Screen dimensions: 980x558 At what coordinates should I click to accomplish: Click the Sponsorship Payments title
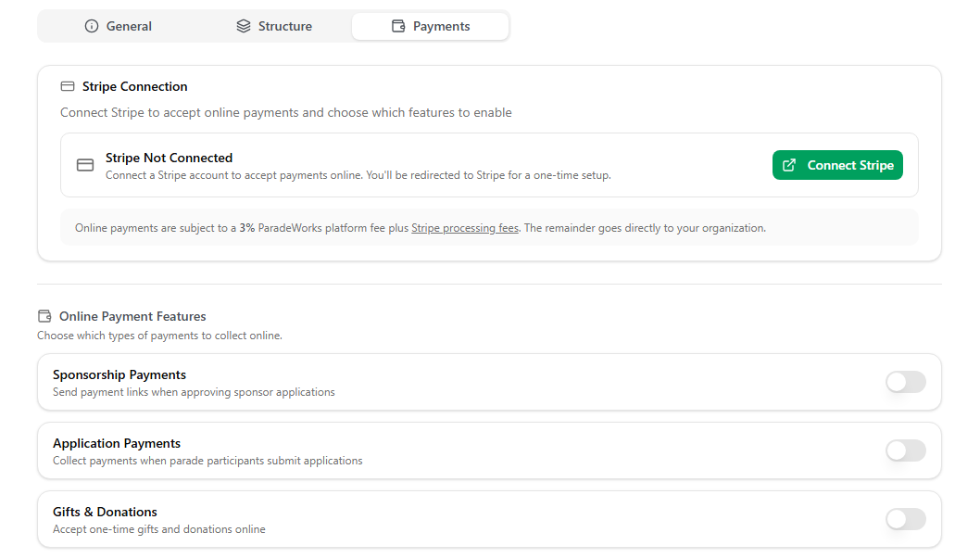point(119,374)
